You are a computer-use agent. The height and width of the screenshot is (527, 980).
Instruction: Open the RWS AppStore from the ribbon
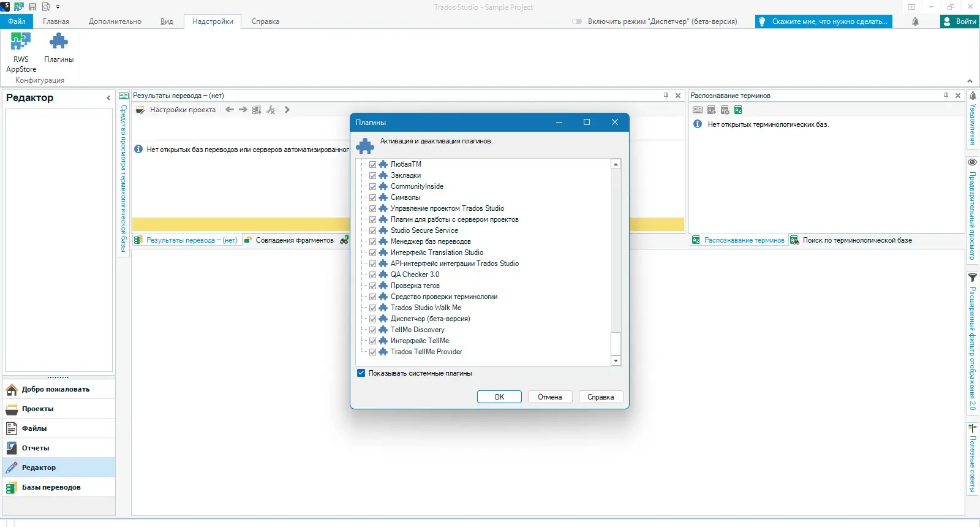(21, 52)
